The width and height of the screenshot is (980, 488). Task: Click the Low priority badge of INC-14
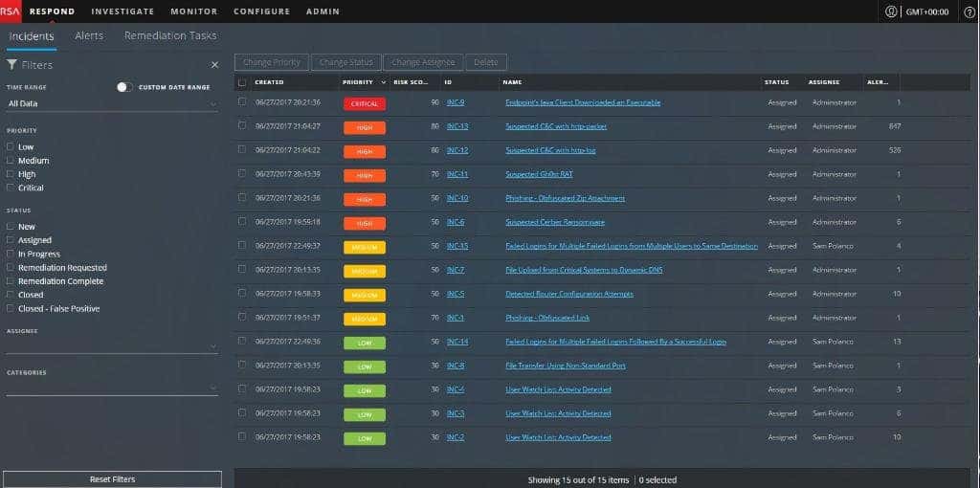(x=364, y=344)
